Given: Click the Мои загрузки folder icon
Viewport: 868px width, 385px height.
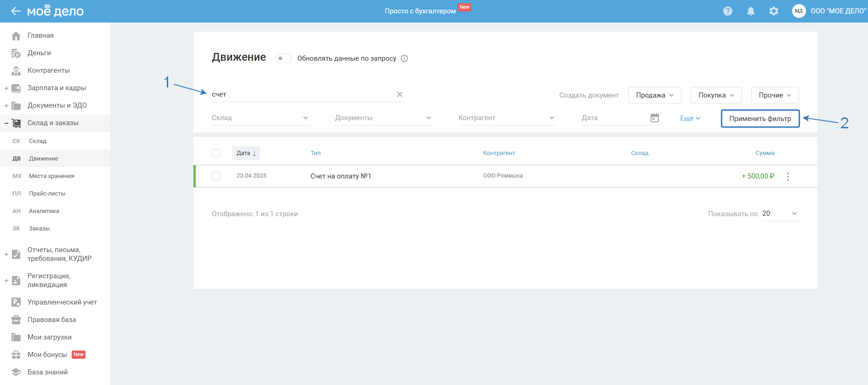Looking at the screenshot, I should [x=16, y=337].
